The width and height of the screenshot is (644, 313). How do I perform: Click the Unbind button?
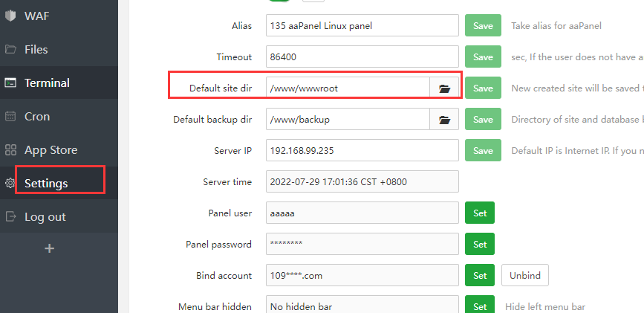(x=524, y=276)
